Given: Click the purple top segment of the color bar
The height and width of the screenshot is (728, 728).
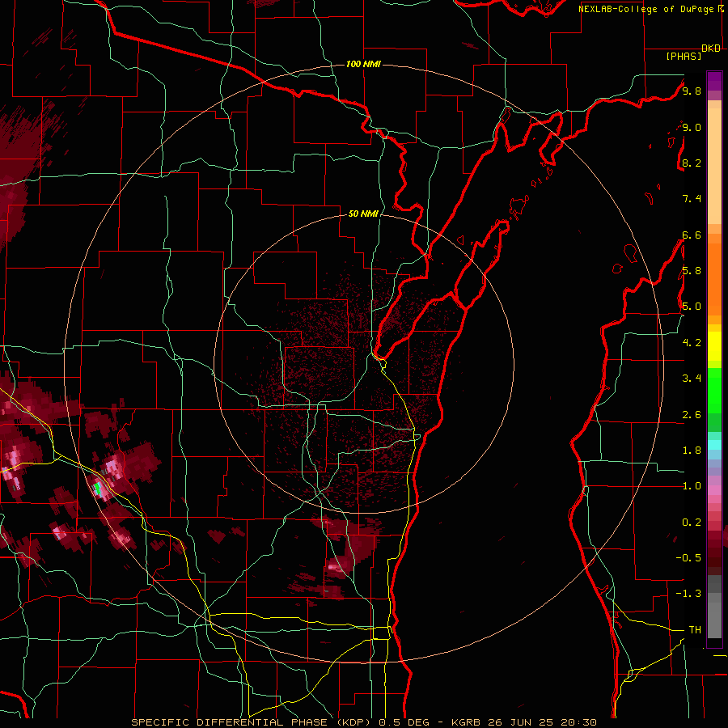Looking at the screenshot, I should [x=714, y=81].
